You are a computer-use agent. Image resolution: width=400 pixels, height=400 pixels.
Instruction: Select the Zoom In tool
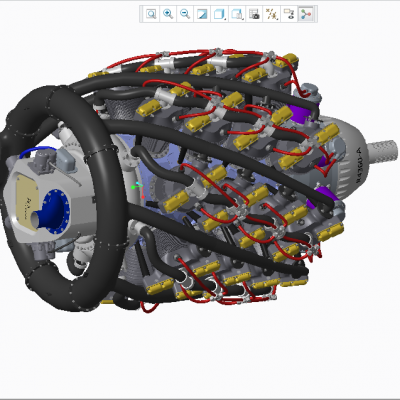click(x=168, y=14)
